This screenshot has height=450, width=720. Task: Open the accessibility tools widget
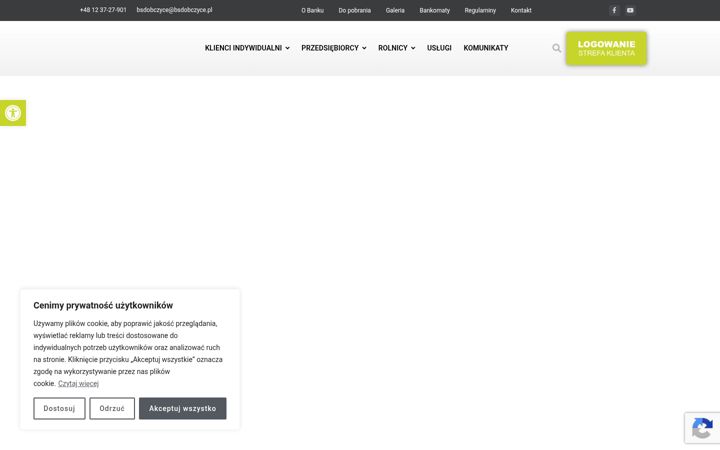tap(13, 113)
